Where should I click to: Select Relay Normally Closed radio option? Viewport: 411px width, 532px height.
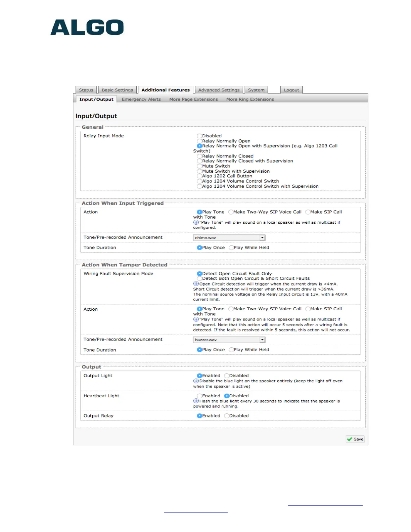tap(199, 156)
